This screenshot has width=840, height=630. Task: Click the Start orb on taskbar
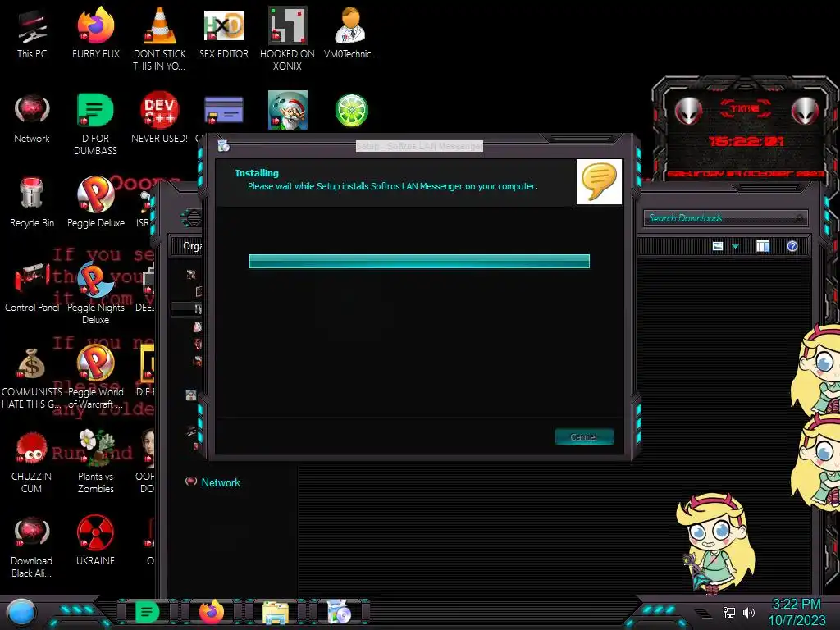(x=21, y=612)
